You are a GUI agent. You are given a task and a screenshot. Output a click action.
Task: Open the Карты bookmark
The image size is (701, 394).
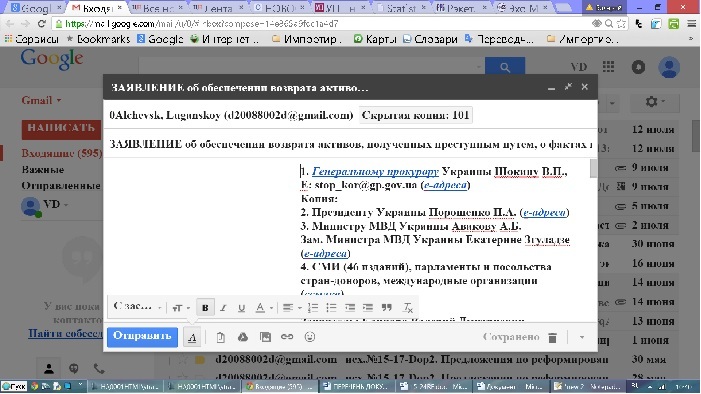(x=375, y=39)
